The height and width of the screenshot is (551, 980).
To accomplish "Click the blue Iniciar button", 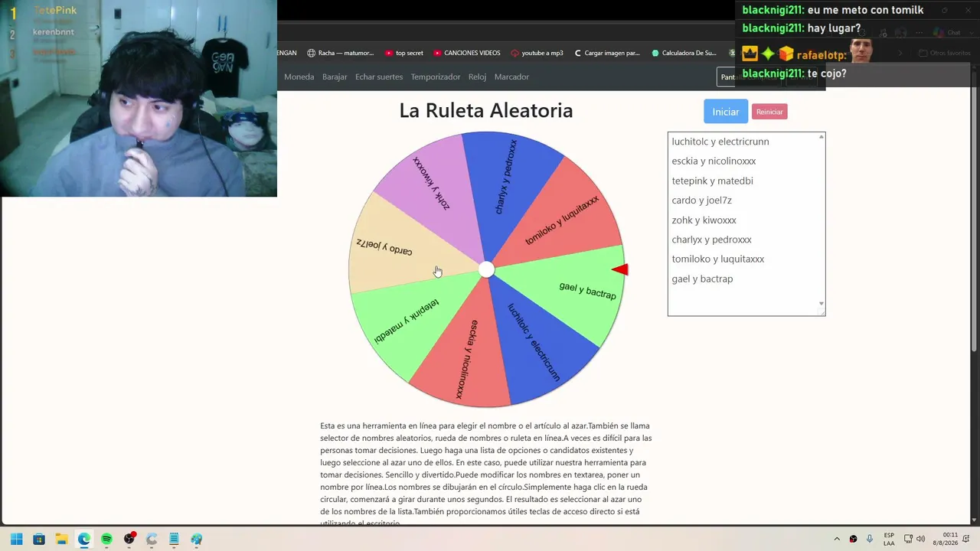I will coord(726,112).
